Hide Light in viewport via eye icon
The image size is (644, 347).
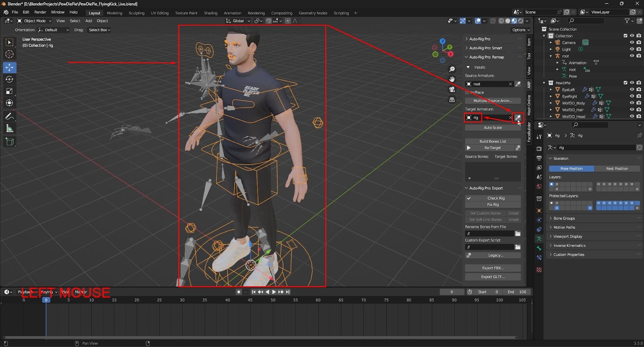coord(632,49)
